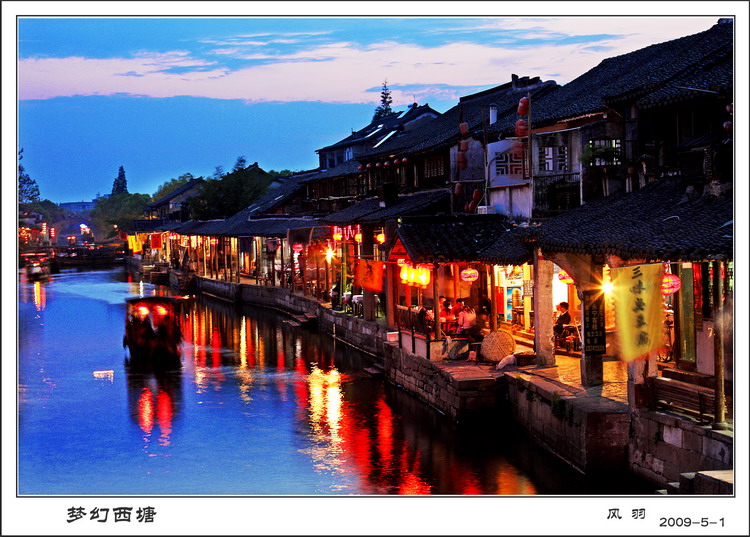Click the yellow banner with Chinese characters

(x=638, y=311)
